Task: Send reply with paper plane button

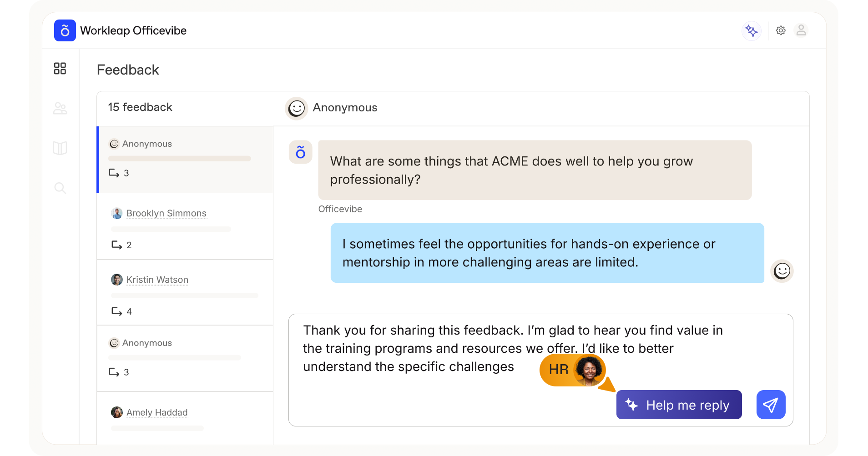Action: 771,405
